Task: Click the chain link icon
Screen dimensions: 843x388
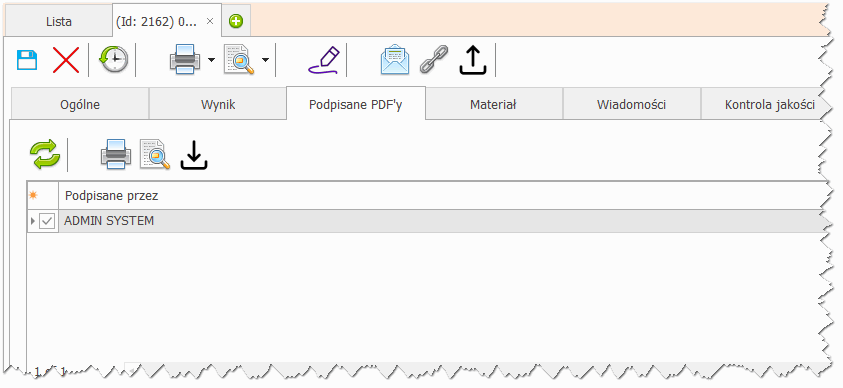Action: [x=434, y=59]
